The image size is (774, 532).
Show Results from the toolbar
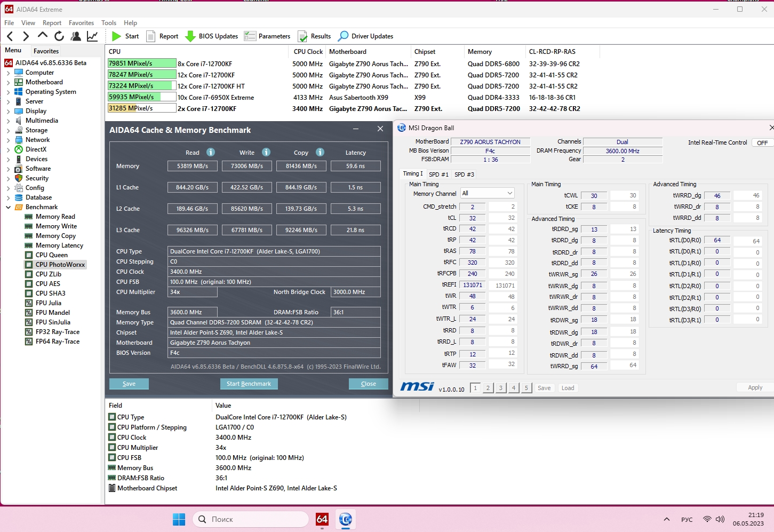pyautogui.click(x=314, y=36)
